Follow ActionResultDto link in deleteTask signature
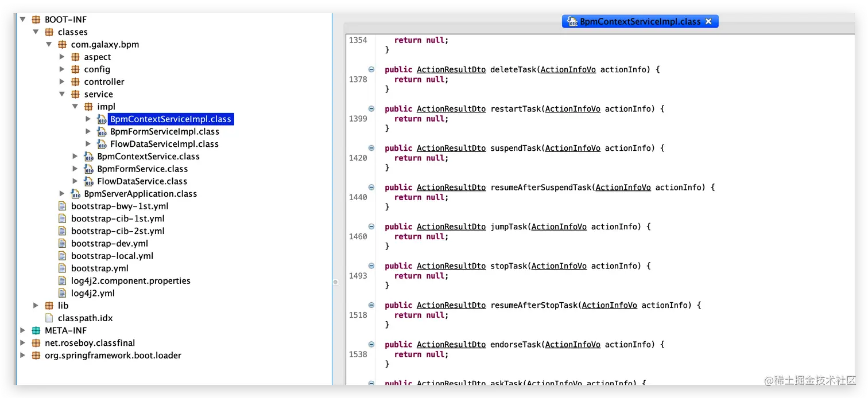 (x=451, y=69)
